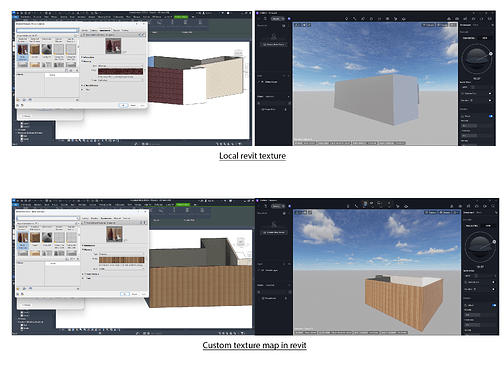Click the ViewCube in the lower Revit viewport
Image resolution: width=504 pixels, height=375 pixels.
(241, 241)
